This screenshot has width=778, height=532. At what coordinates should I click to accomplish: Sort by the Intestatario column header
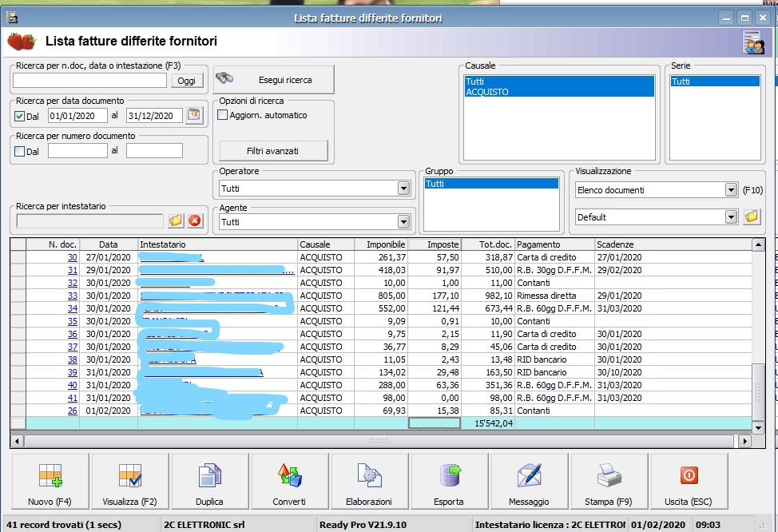pyautogui.click(x=217, y=244)
